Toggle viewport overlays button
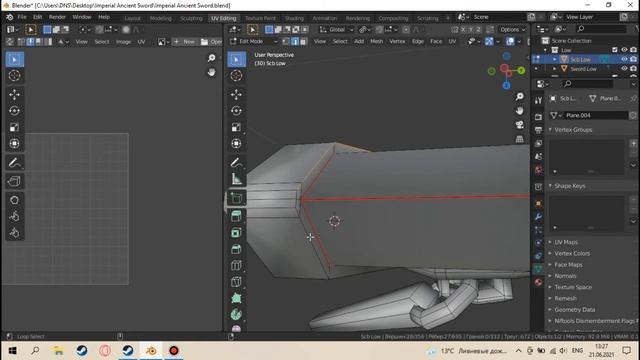 [x=510, y=41]
